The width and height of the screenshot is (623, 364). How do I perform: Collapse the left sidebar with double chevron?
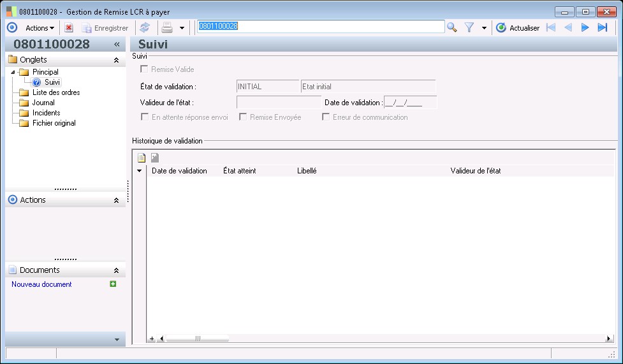point(117,44)
